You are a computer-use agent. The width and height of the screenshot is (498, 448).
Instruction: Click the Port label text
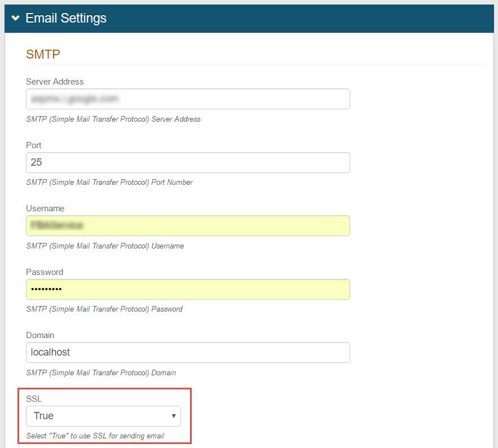(x=34, y=145)
